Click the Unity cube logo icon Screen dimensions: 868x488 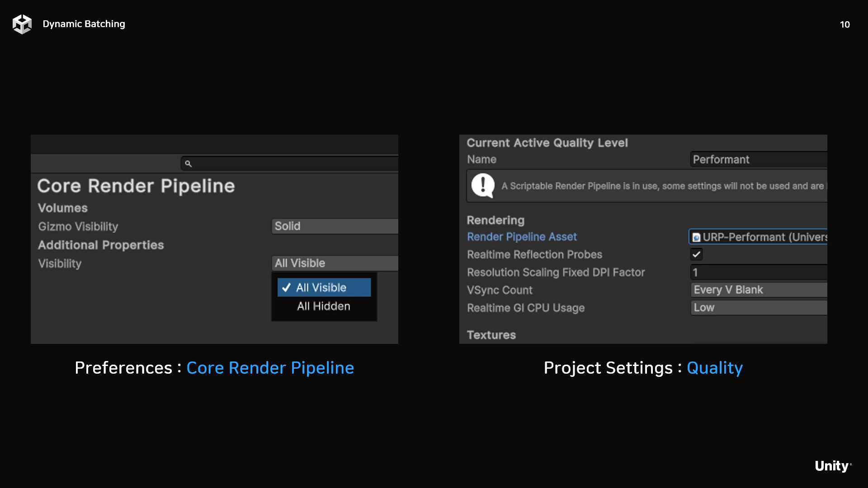(x=22, y=24)
